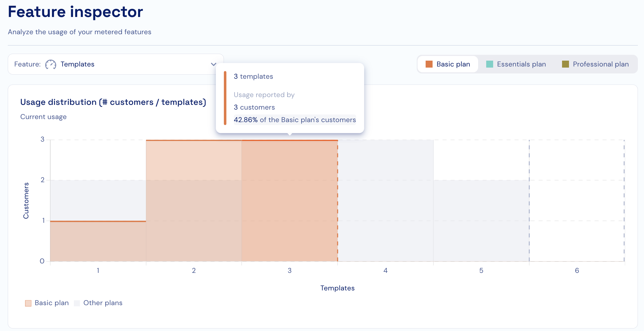Select the bar for 1 template
Viewport: 644px width, 331px height.
[98, 241]
